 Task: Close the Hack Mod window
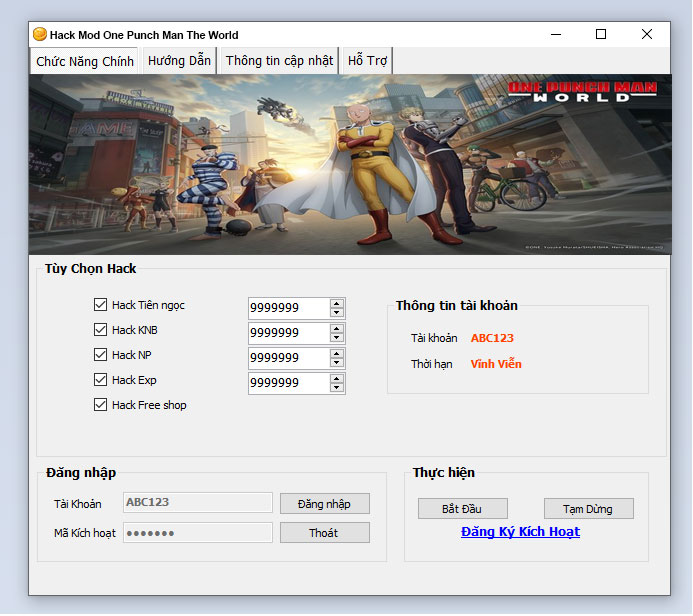[647, 34]
